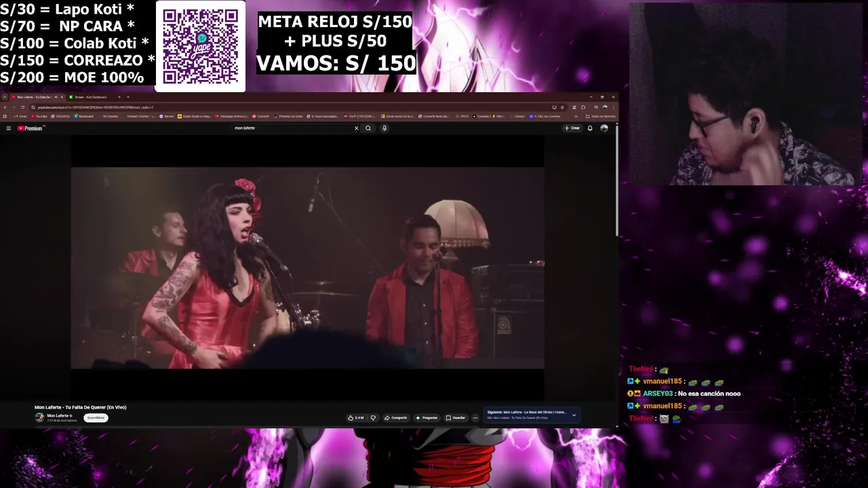Open Mon Laferte channel name link
868x488 pixels.
58,415
